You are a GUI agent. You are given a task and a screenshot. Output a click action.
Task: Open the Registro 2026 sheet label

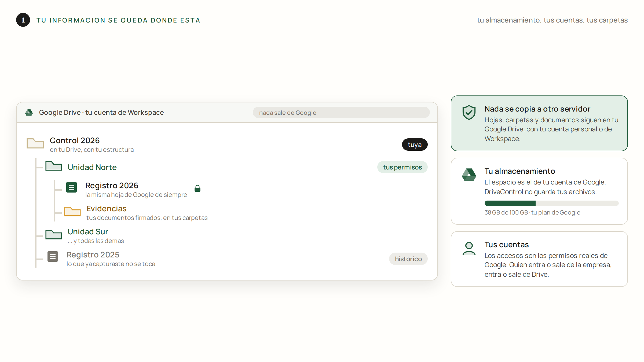point(112,186)
